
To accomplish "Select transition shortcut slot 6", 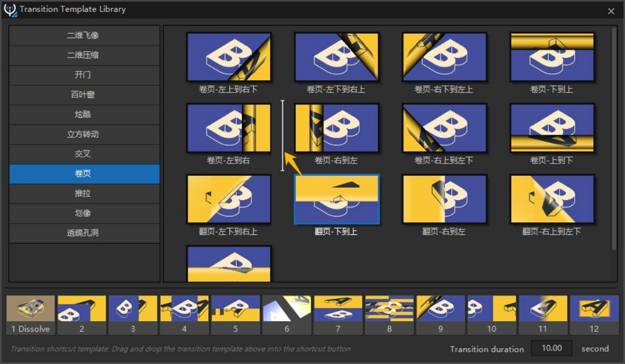I will [x=287, y=315].
